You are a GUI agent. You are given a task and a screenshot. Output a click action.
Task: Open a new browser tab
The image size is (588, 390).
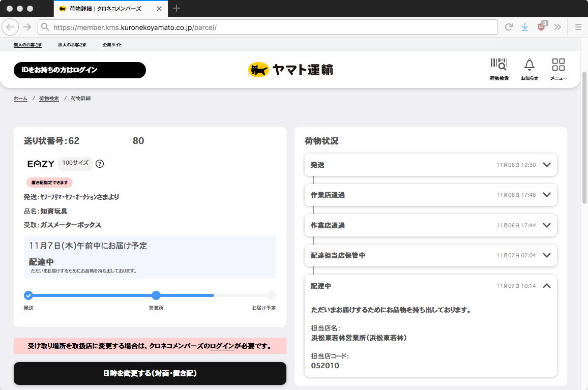click(x=177, y=8)
